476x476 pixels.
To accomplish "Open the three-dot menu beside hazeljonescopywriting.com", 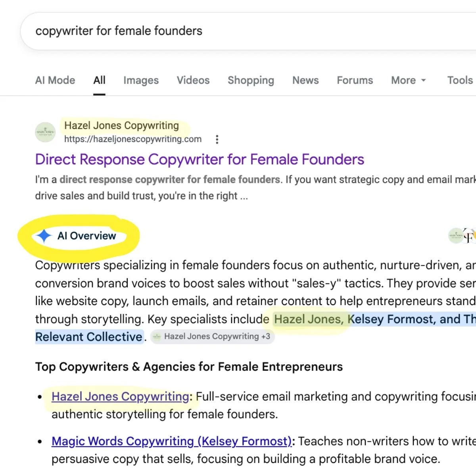I will (217, 139).
